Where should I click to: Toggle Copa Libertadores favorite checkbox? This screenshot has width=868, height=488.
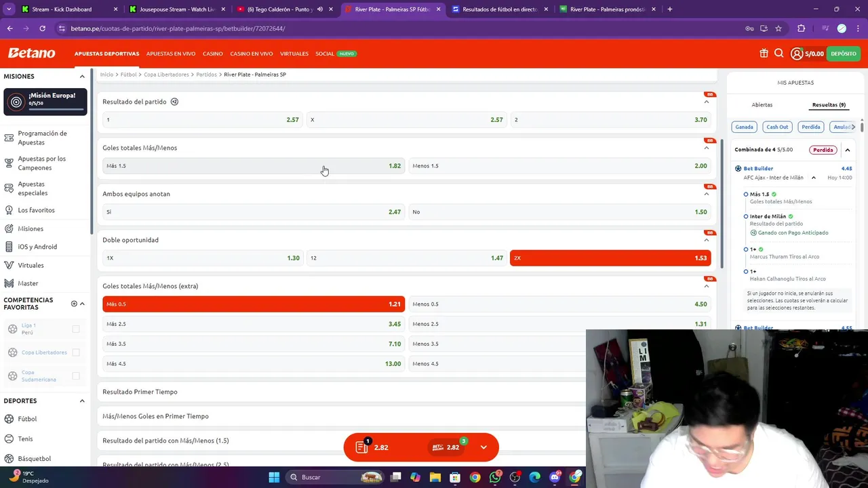pyautogui.click(x=76, y=352)
